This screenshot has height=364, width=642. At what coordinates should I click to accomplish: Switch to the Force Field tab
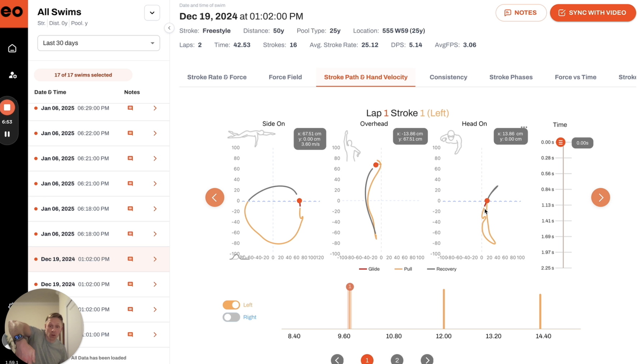click(x=285, y=77)
